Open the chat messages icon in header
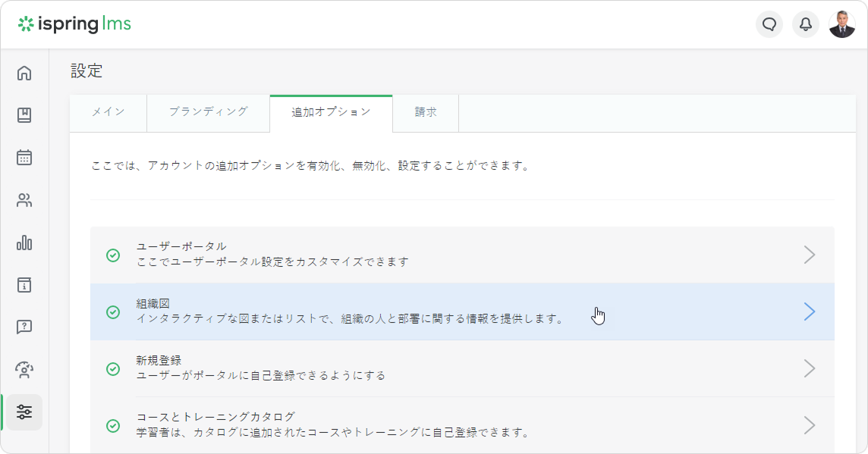Screen dimensions: 868x454 click(769, 25)
